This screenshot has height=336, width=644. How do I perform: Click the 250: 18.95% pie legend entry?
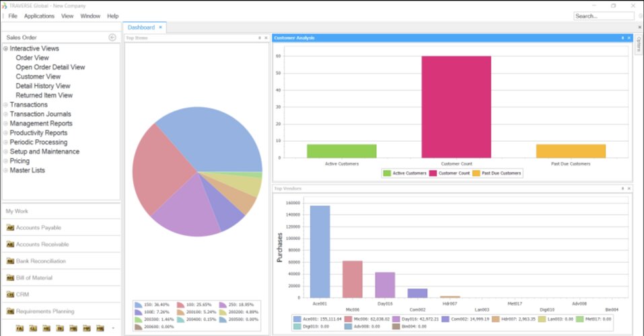coord(237,305)
